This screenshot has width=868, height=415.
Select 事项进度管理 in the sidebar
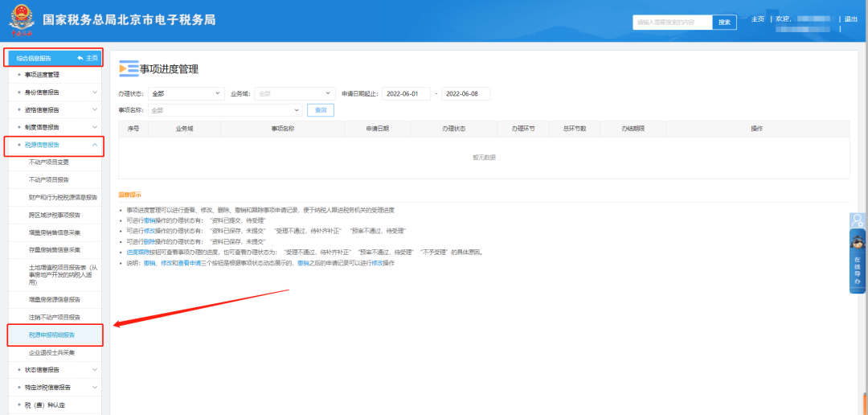[x=47, y=75]
